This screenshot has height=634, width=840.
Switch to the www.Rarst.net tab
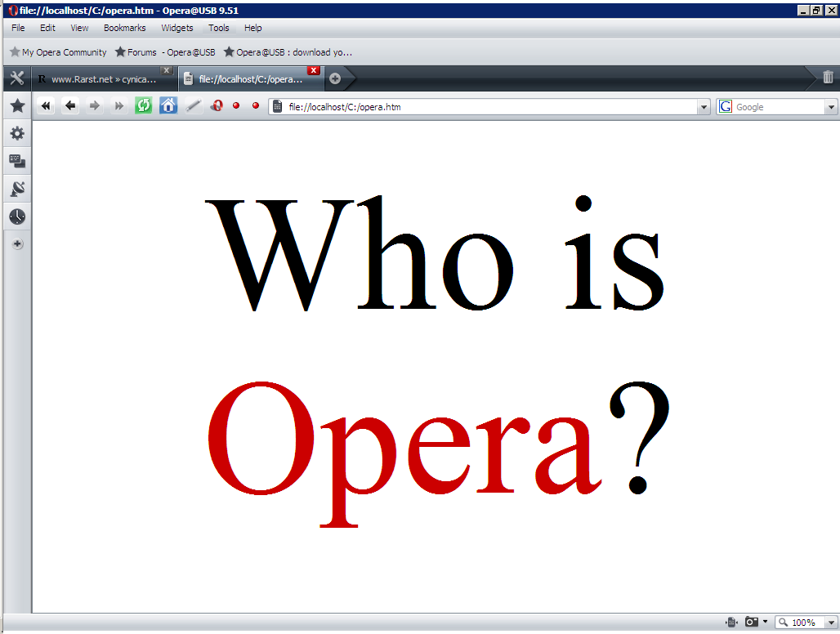pyautogui.click(x=104, y=79)
